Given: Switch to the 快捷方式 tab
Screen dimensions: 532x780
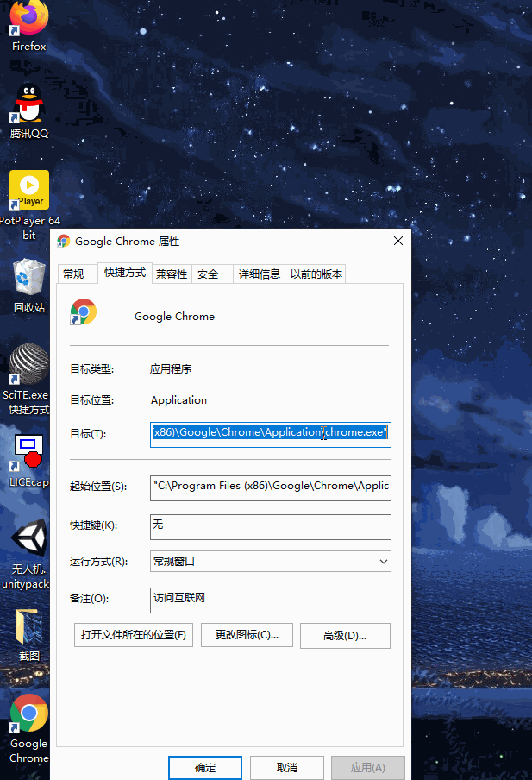Looking at the screenshot, I should [125, 273].
